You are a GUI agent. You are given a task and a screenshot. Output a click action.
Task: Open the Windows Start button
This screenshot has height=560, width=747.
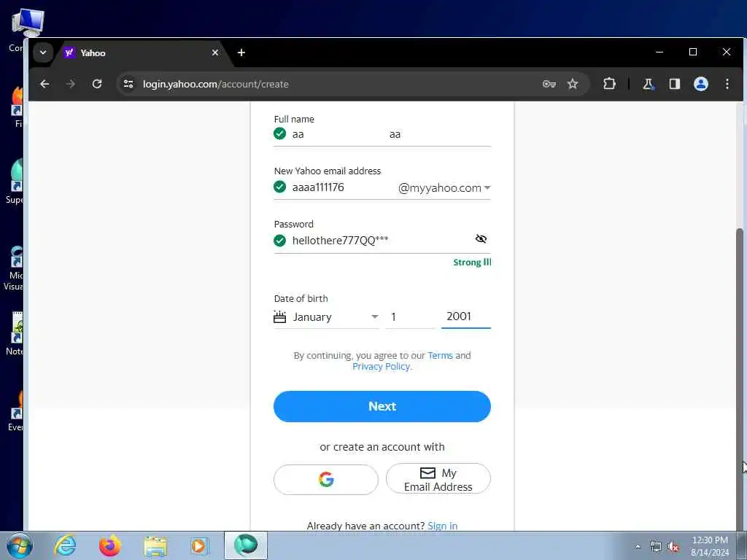click(x=19, y=545)
